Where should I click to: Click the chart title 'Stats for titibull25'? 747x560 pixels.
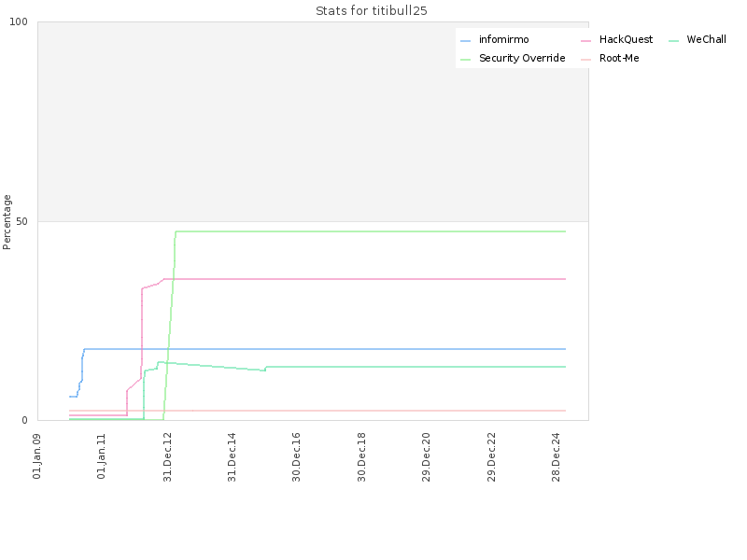[372, 11]
